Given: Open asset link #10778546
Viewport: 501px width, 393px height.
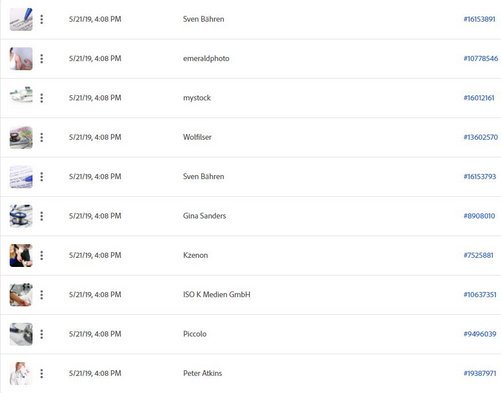Looking at the screenshot, I should [481, 59].
